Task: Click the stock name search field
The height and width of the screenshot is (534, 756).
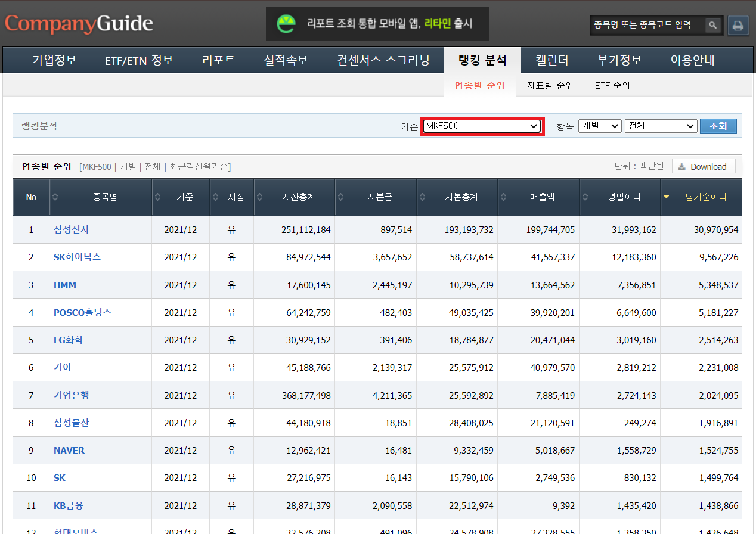Action: click(647, 25)
